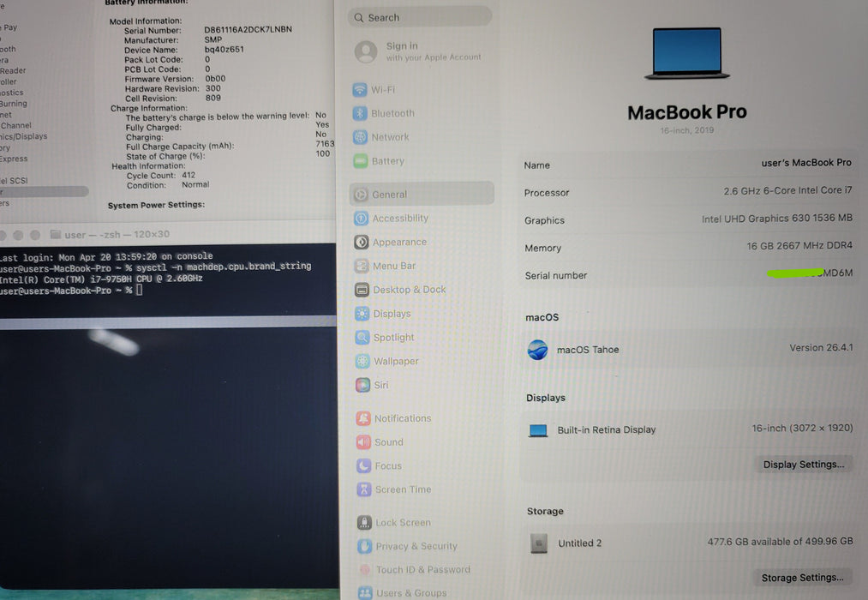Click the MacBook Pro laptop image
Image resolution: width=868 pixels, height=600 pixels.
[687, 54]
